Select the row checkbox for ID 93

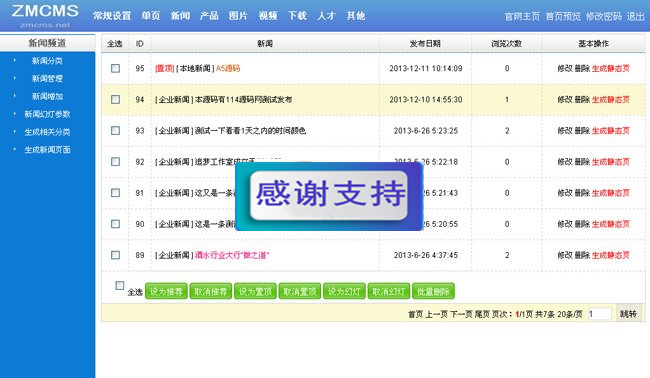116,131
